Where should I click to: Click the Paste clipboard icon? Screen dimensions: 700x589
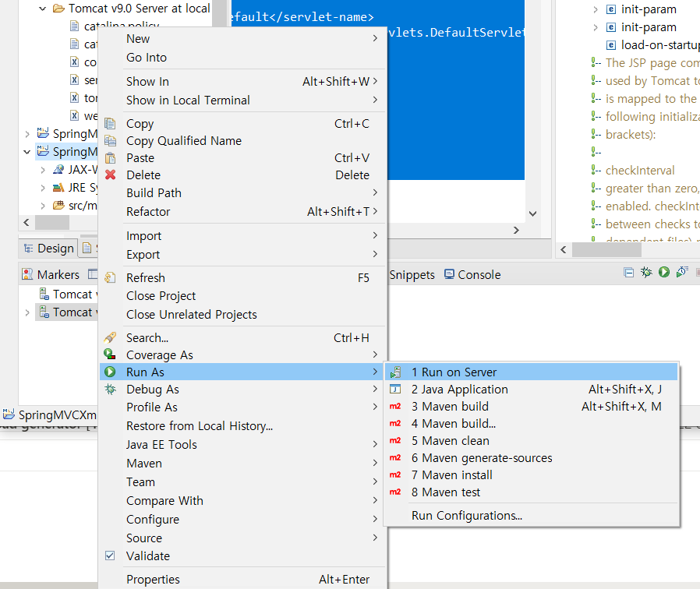(x=110, y=158)
